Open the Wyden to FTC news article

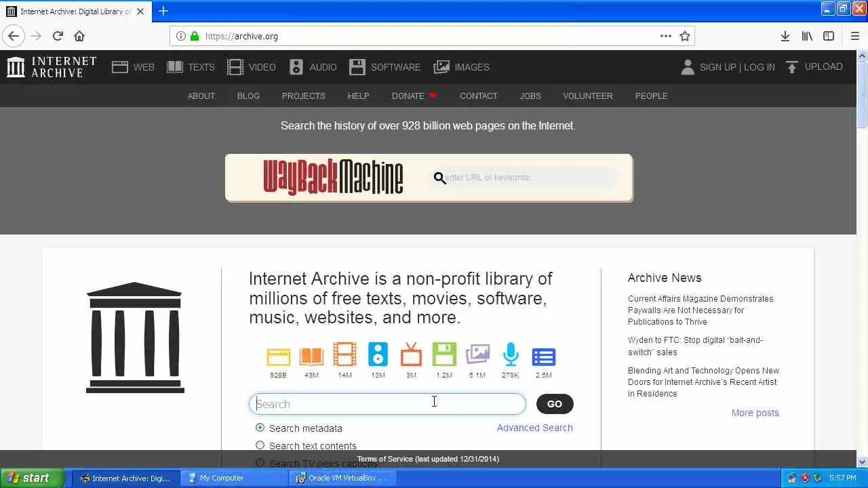(695, 346)
